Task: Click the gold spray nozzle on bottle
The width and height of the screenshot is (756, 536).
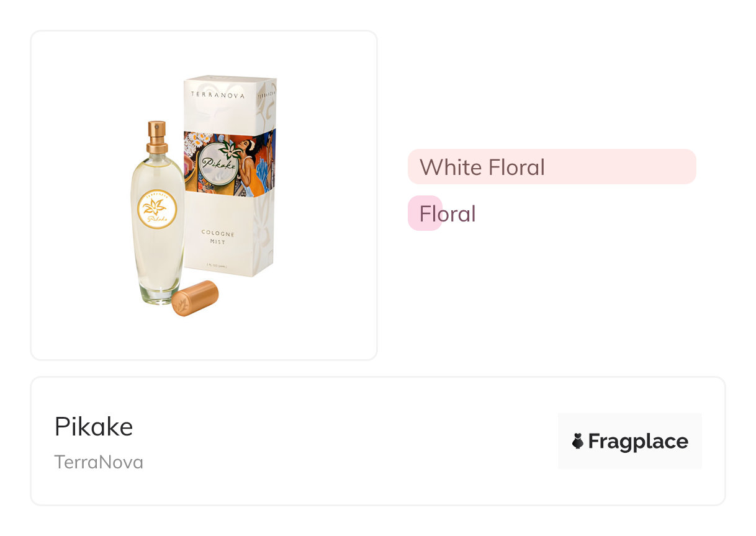Action: point(156,136)
